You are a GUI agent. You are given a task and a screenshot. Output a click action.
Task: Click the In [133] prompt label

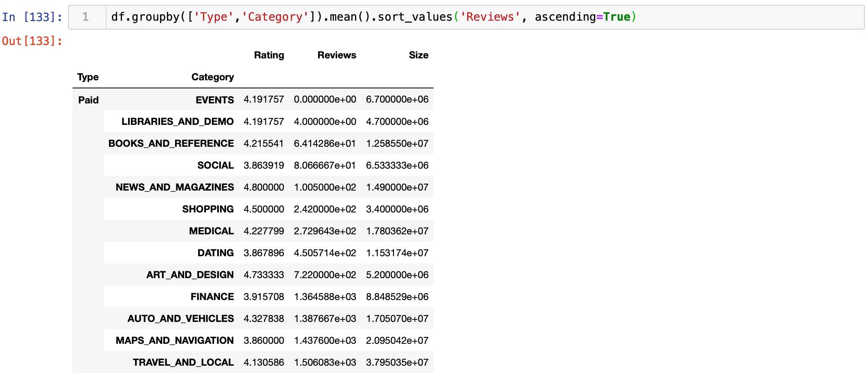coord(32,17)
